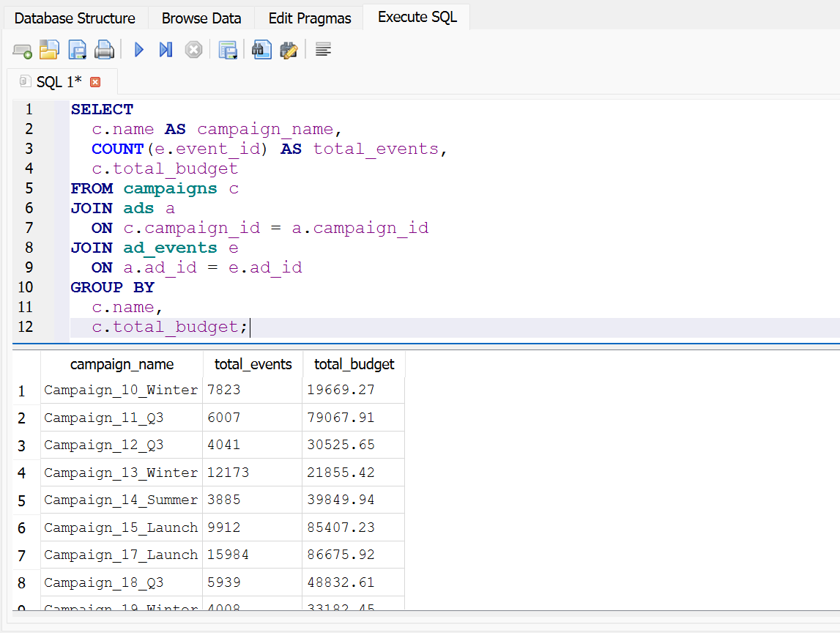Execute all SQL with the play button
Viewport: 840px width, 633px height.
coord(139,50)
